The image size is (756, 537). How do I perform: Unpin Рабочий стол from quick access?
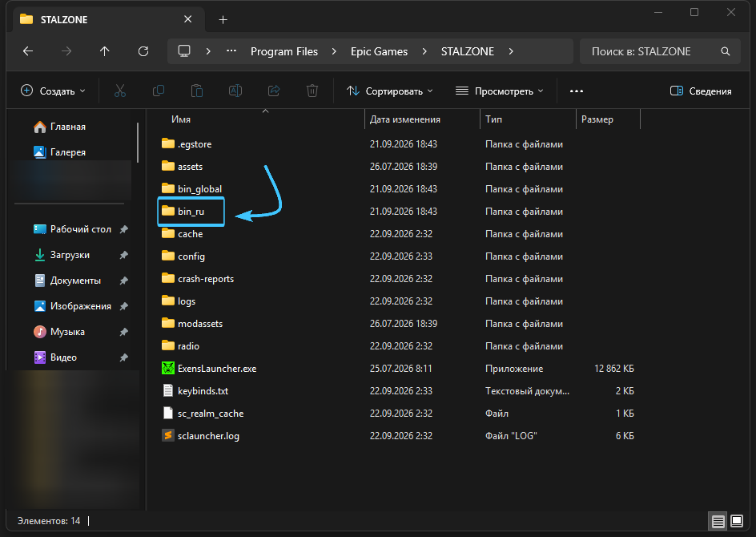coord(124,229)
